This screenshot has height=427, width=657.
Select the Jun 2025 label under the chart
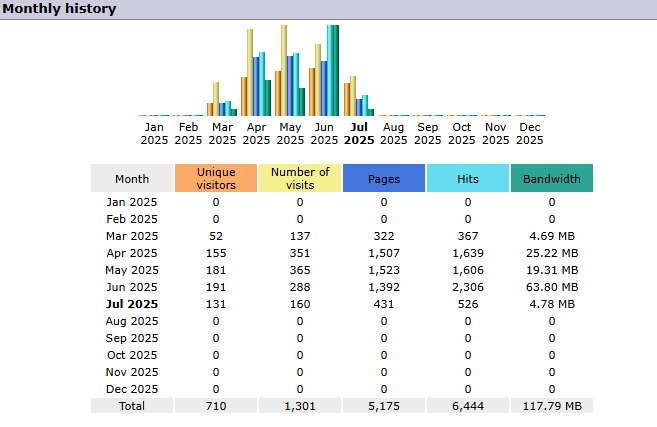[324, 133]
